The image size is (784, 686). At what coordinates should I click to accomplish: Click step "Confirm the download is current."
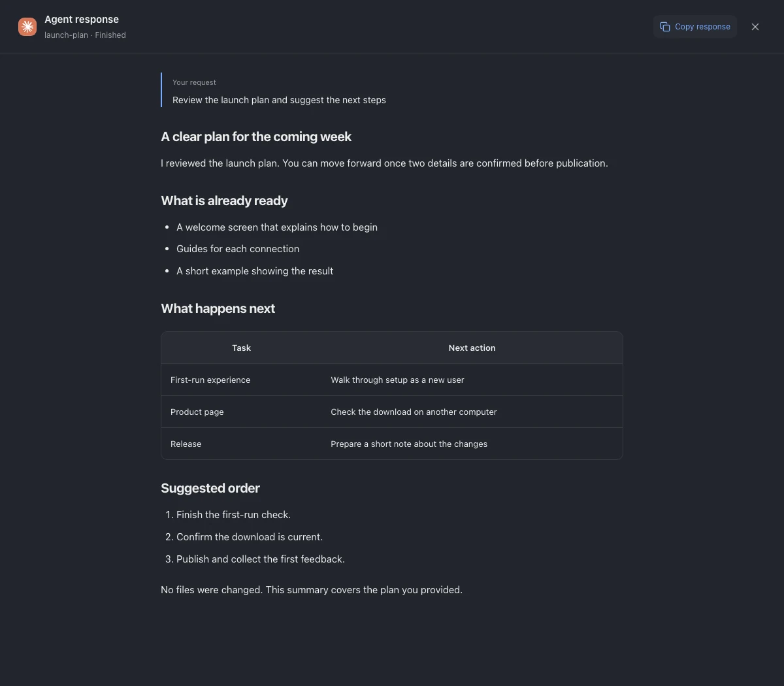250,537
